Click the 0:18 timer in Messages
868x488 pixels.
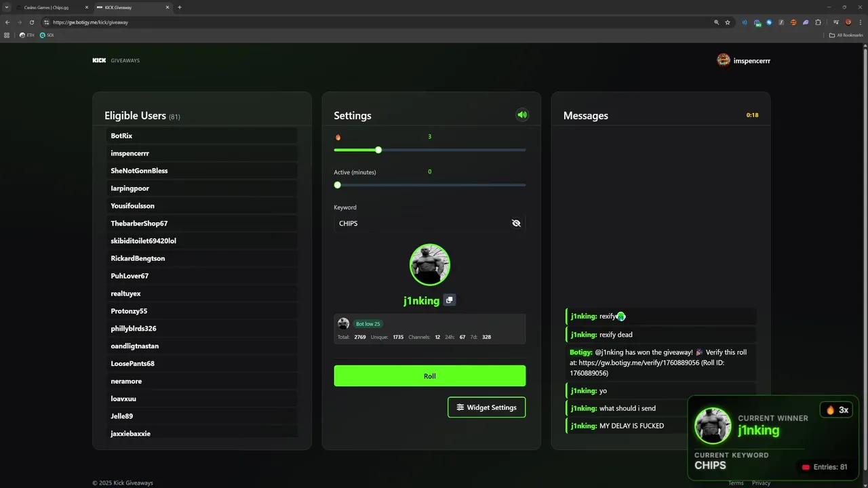click(752, 115)
